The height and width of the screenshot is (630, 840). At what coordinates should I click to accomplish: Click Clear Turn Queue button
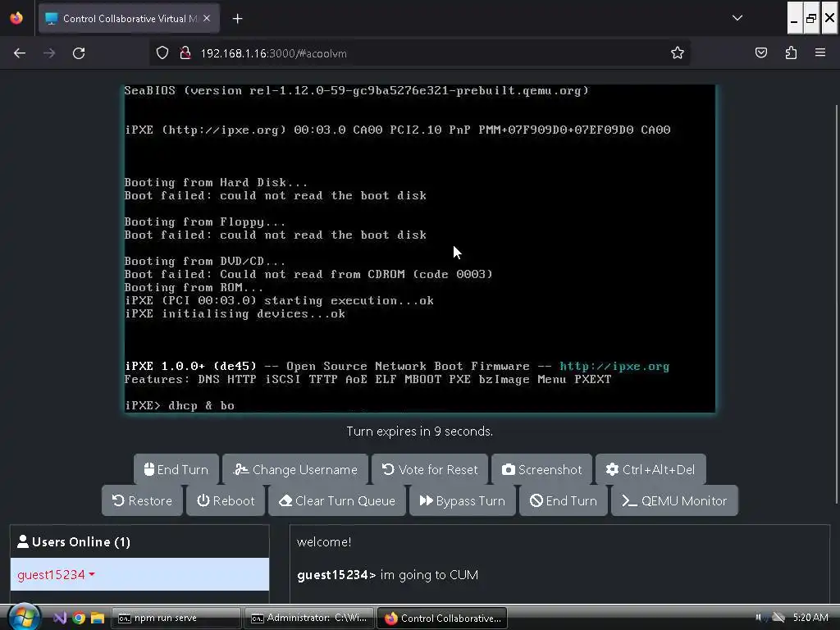click(337, 501)
